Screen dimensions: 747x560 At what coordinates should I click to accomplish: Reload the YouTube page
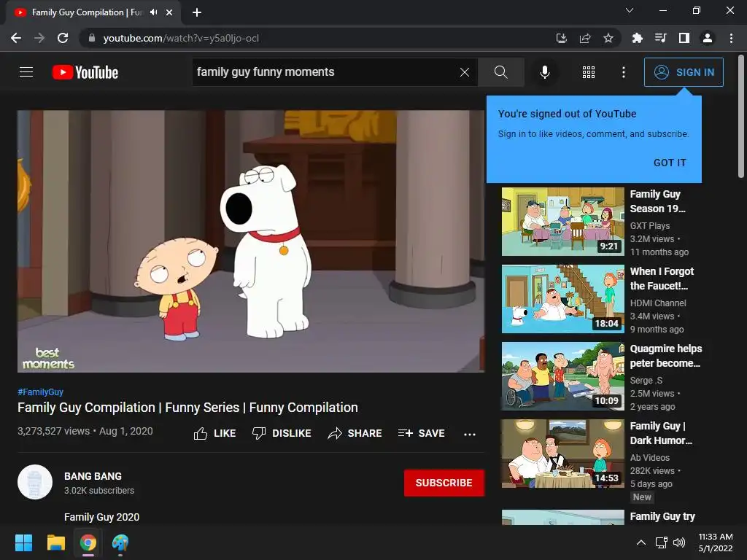coord(63,38)
